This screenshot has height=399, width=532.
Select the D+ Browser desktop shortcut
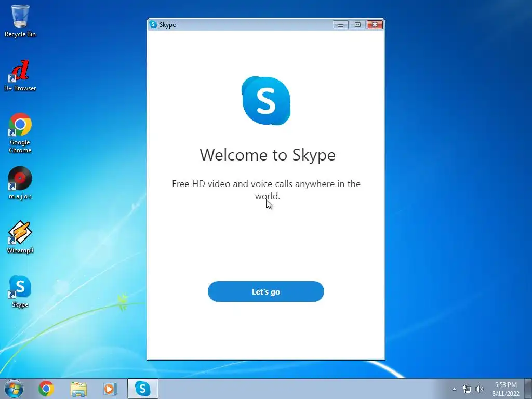coord(20,76)
